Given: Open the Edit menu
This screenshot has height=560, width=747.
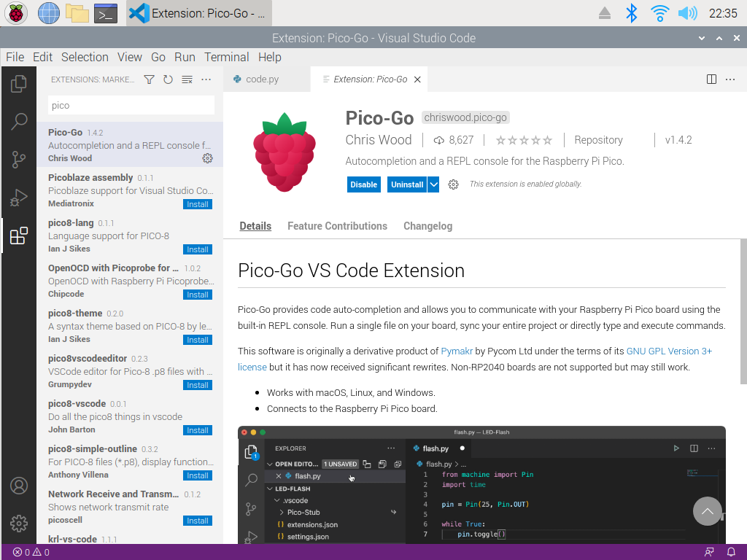Looking at the screenshot, I should click(42, 57).
